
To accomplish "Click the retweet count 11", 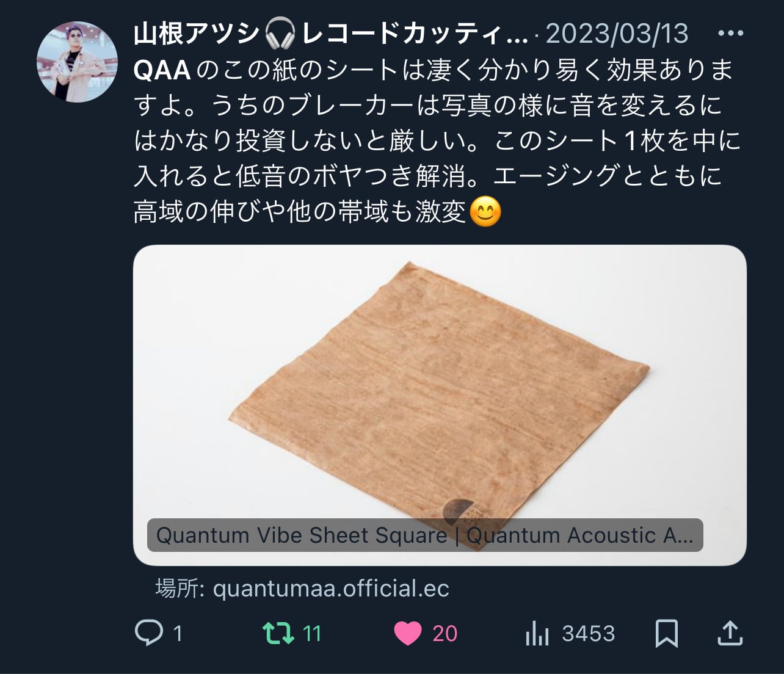I will (312, 634).
